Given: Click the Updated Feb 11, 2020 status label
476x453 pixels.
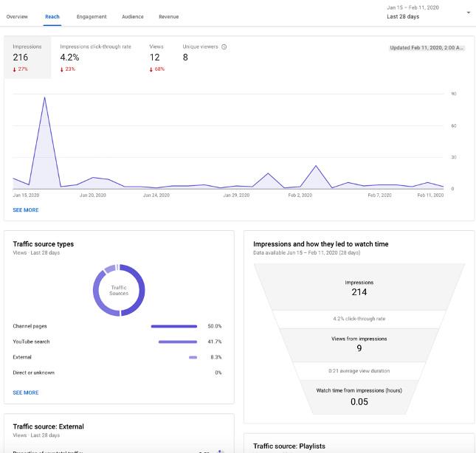Looking at the screenshot, I should 427,48.
